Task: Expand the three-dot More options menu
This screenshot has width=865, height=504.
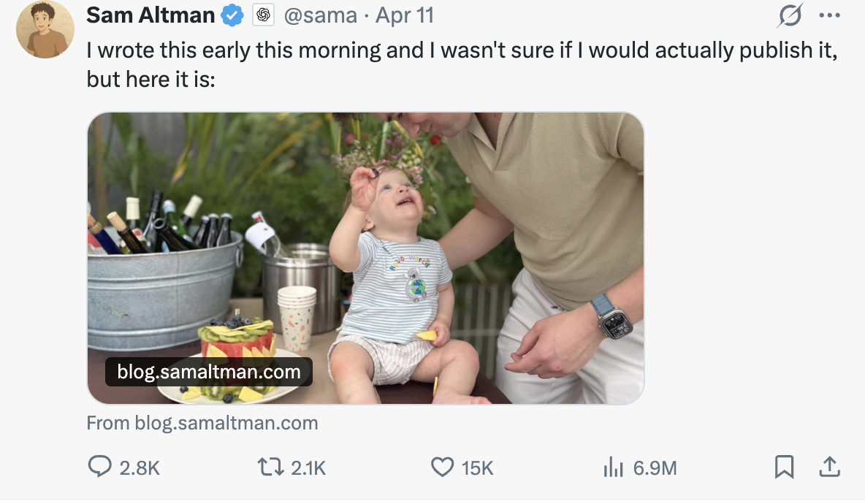Action: [x=830, y=15]
